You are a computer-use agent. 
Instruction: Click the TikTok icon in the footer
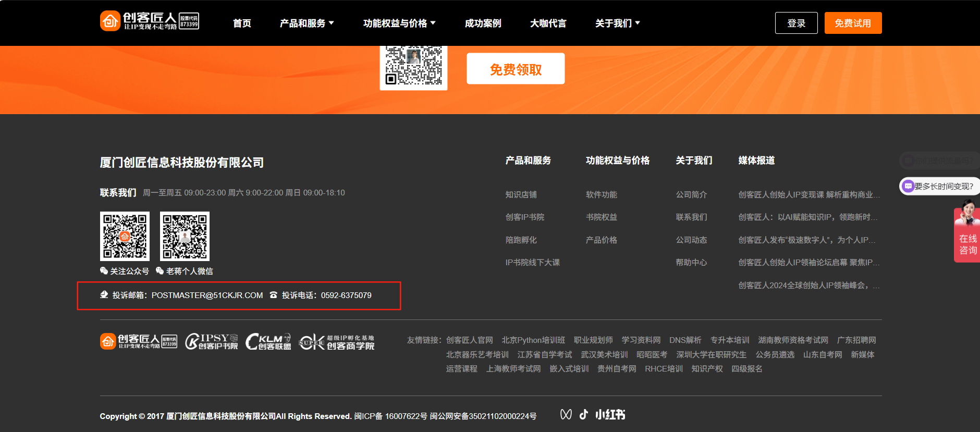pyautogui.click(x=584, y=414)
